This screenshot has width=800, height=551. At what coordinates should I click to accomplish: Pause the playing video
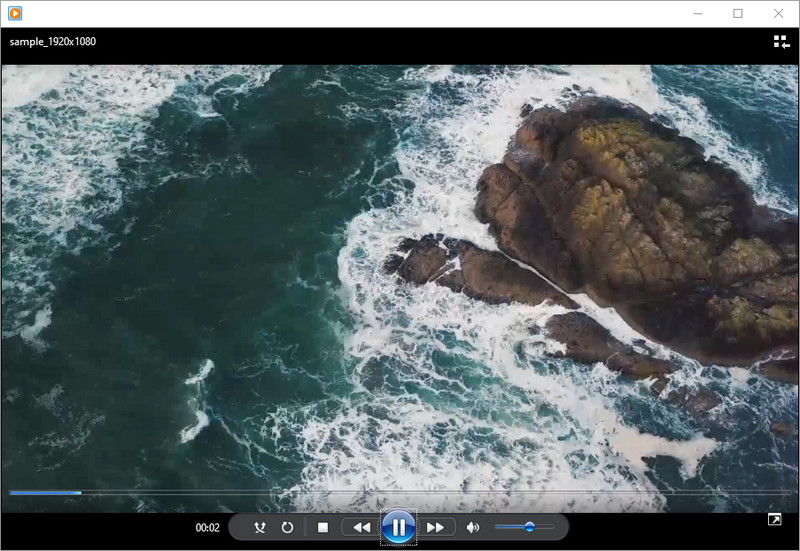pyautogui.click(x=398, y=527)
